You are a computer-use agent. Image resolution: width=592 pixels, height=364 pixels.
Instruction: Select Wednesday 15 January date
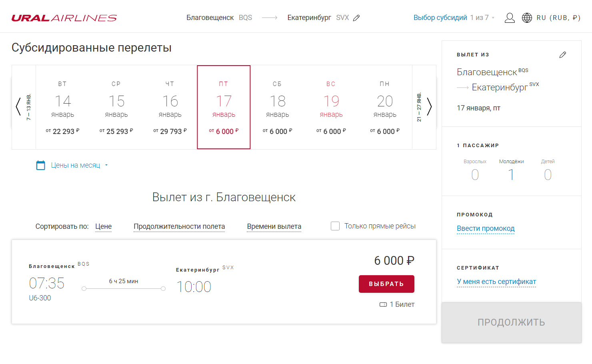[116, 107]
